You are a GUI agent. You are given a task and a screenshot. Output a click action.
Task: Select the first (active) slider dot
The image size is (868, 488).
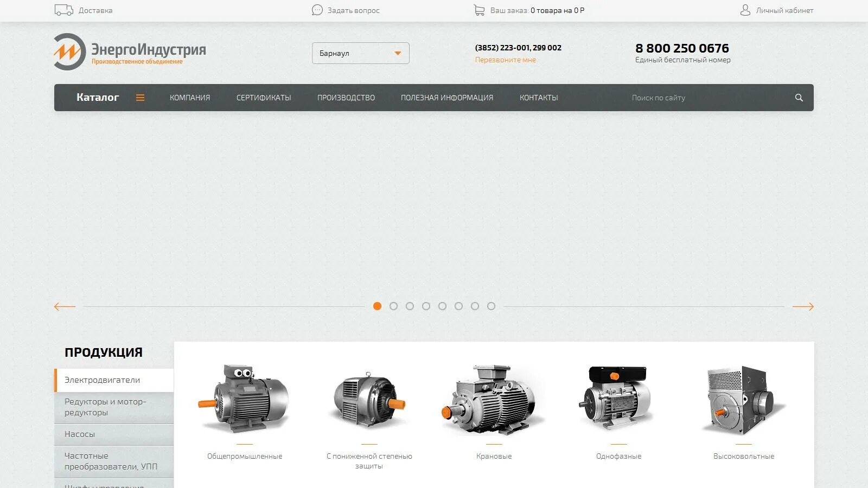pos(377,306)
